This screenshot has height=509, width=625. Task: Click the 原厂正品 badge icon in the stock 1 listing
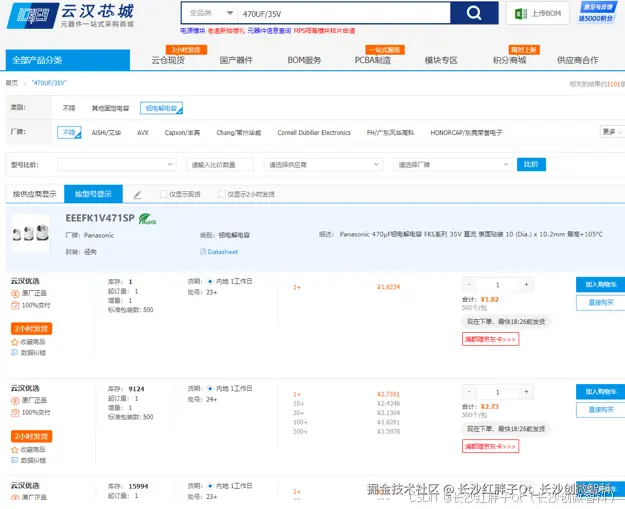(15, 294)
